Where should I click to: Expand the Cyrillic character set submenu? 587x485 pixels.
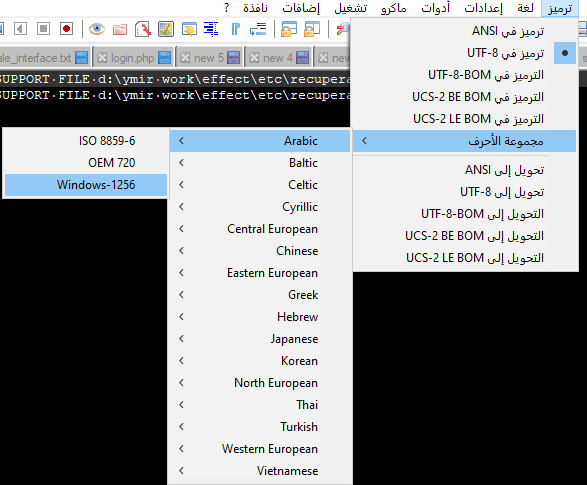[x=260, y=207]
